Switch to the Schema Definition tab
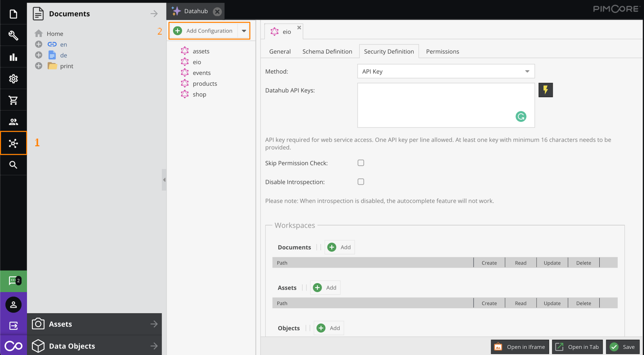This screenshot has height=355, width=644. (327, 51)
